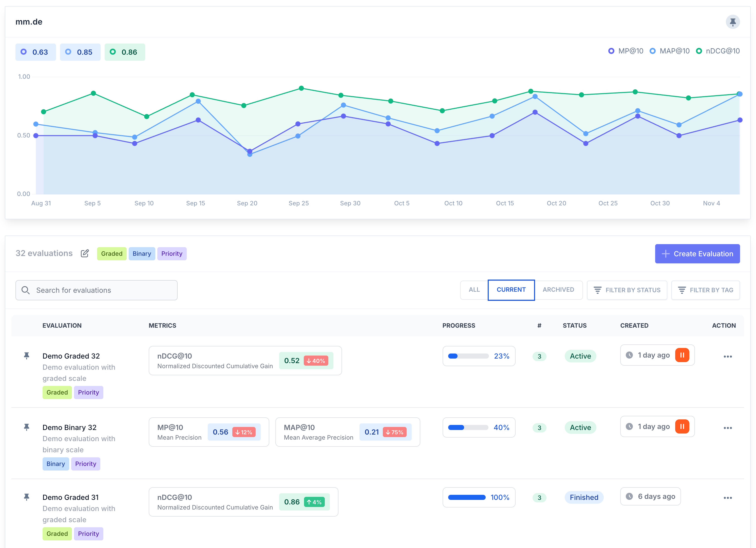Click nDCG@10 metric card showing 0.86
The height and width of the screenshot is (548, 756).
coord(243,502)
